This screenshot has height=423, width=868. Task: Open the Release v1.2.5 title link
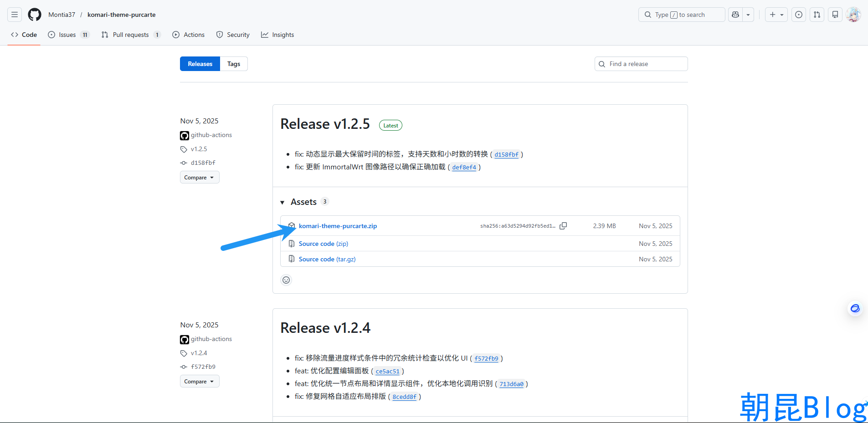pos(325,124)
